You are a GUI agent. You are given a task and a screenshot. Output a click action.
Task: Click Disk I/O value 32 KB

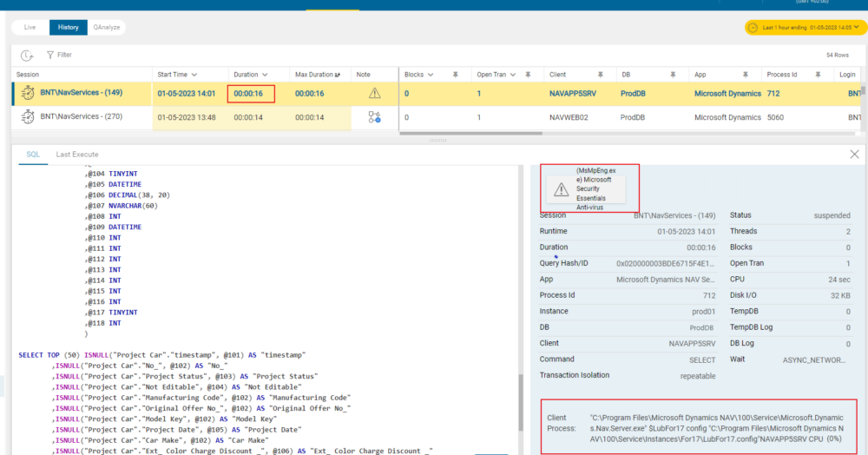[839, 295]
